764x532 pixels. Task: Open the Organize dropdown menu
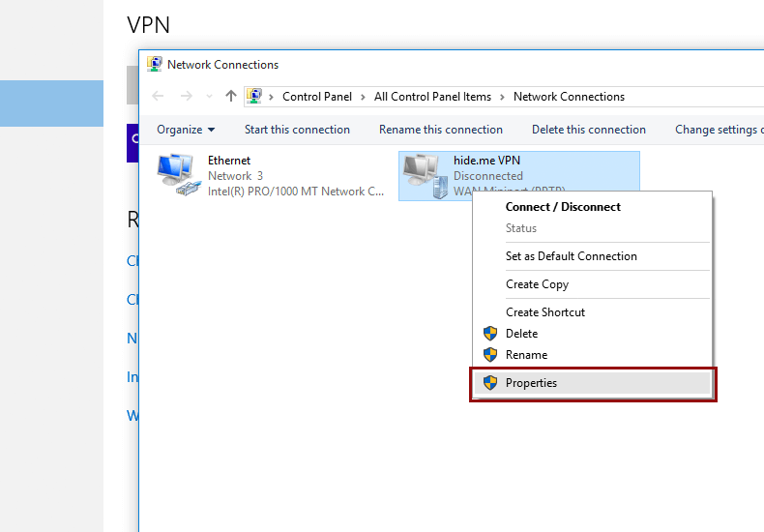tap(186, 130)
